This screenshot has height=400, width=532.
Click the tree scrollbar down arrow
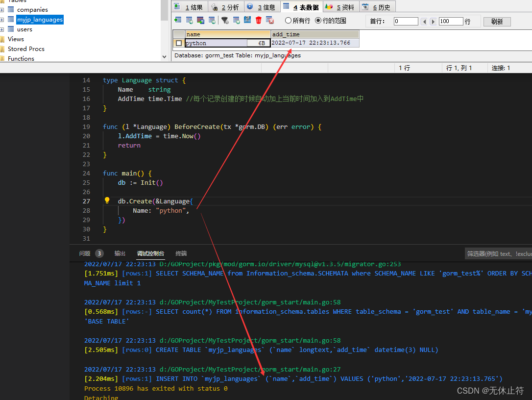pyautogui.click(x=164, y=57)
